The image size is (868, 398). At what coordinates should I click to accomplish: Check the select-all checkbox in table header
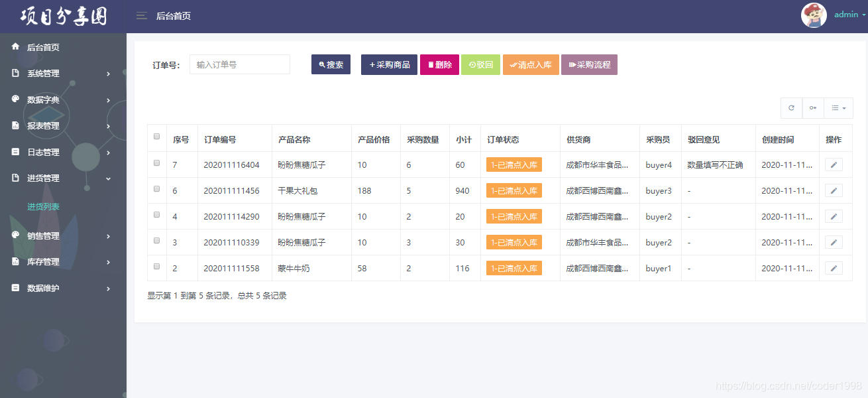coord(156,137)
